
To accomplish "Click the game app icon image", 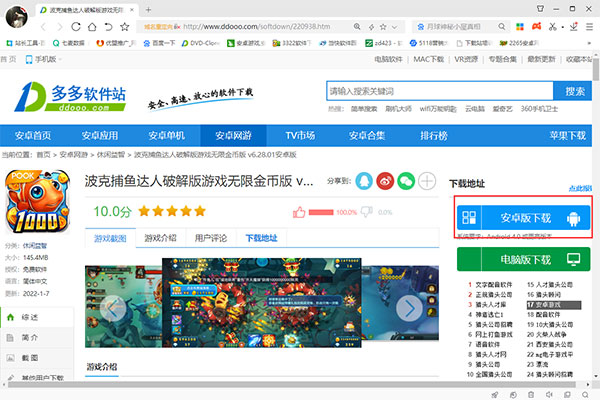I will pos(37,202).
